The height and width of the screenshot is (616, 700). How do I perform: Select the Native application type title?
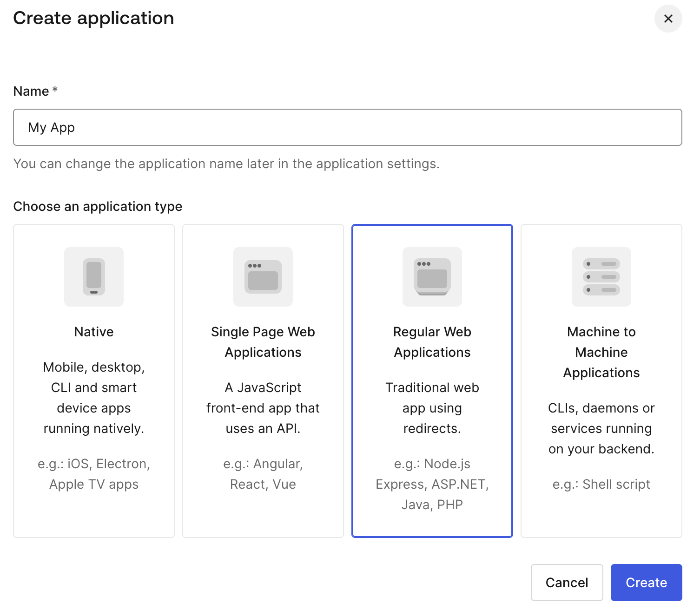click(x=94, y=332)
